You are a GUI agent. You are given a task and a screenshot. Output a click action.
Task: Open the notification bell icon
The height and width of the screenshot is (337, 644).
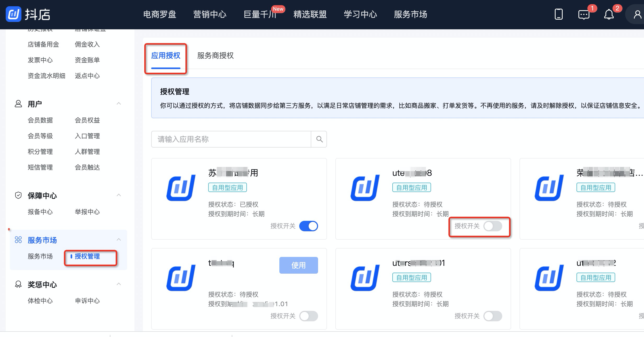click(x=609, y=14)
